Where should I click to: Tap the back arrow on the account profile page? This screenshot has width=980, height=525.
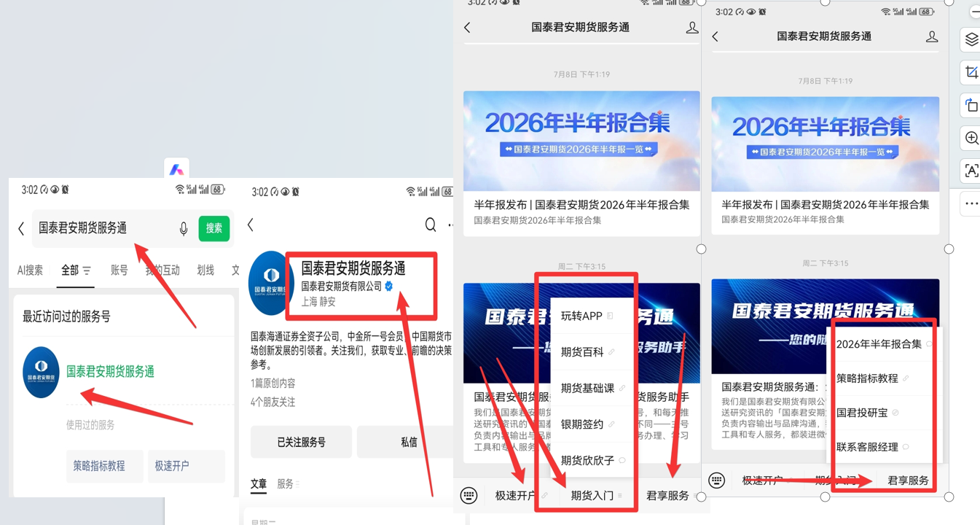point(251,225)
